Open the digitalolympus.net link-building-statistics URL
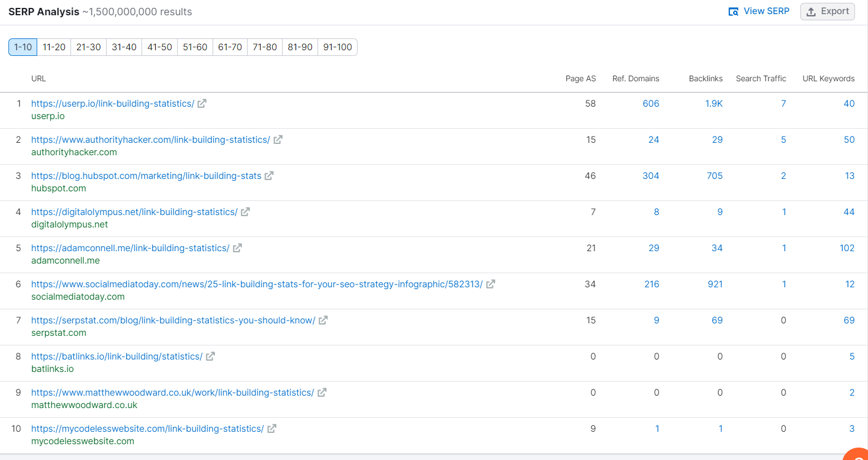 (134, 212)
